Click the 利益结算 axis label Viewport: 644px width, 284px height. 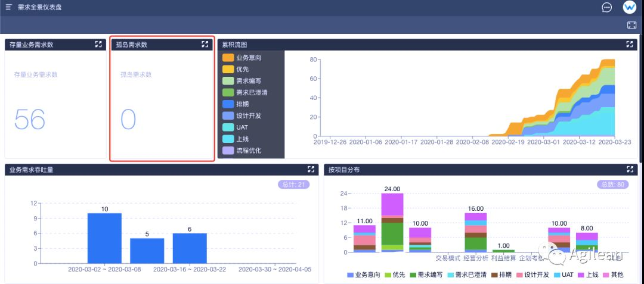503,258
